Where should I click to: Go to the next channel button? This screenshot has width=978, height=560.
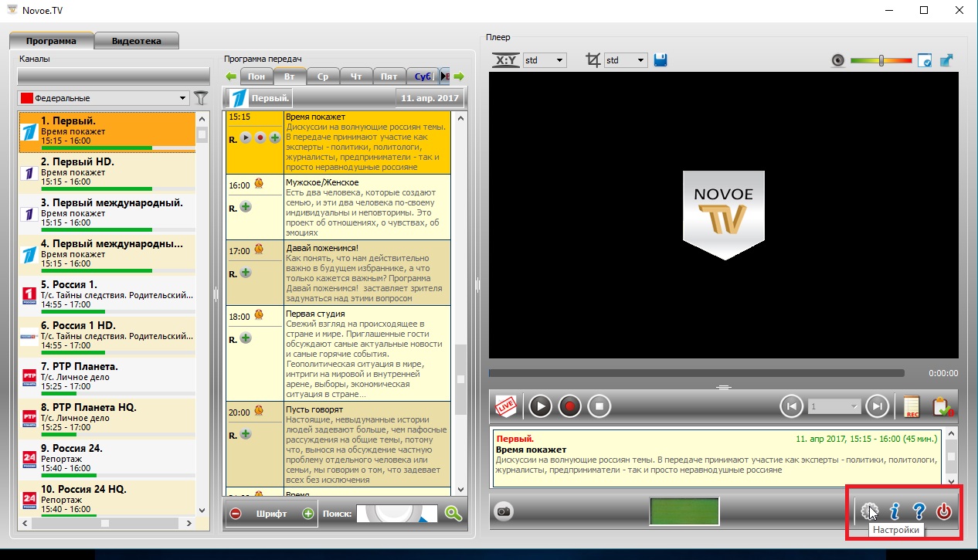pyautogui.click(x=877, y=406)
